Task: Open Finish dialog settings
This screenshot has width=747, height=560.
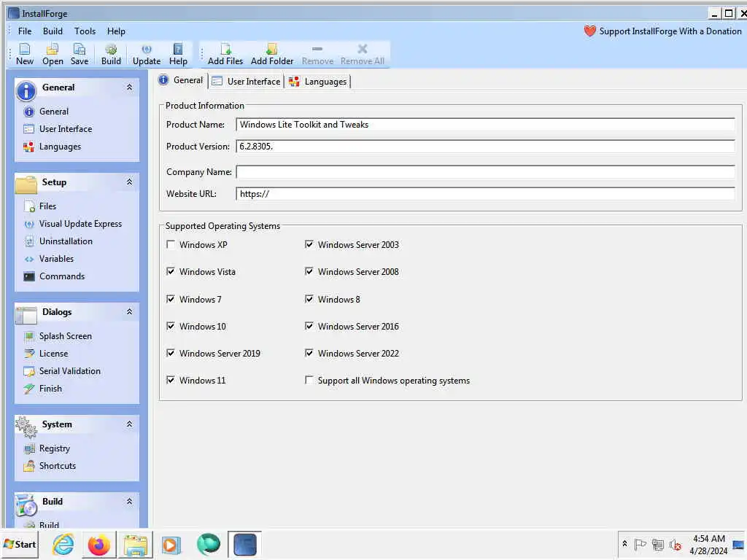Action: point(43,389)
